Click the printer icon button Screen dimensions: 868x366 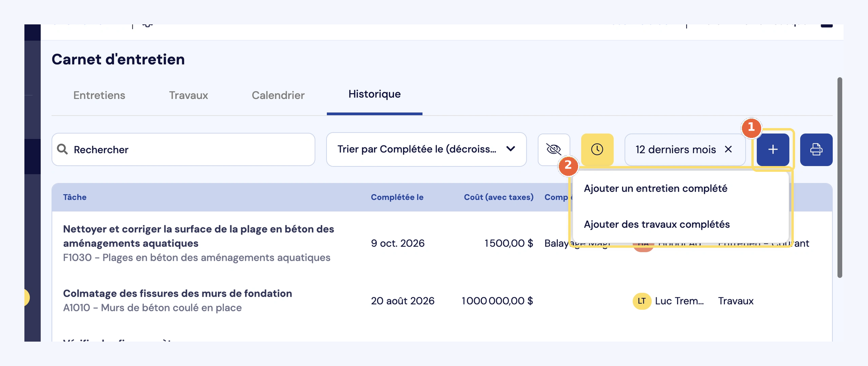[x=816, y=150]
